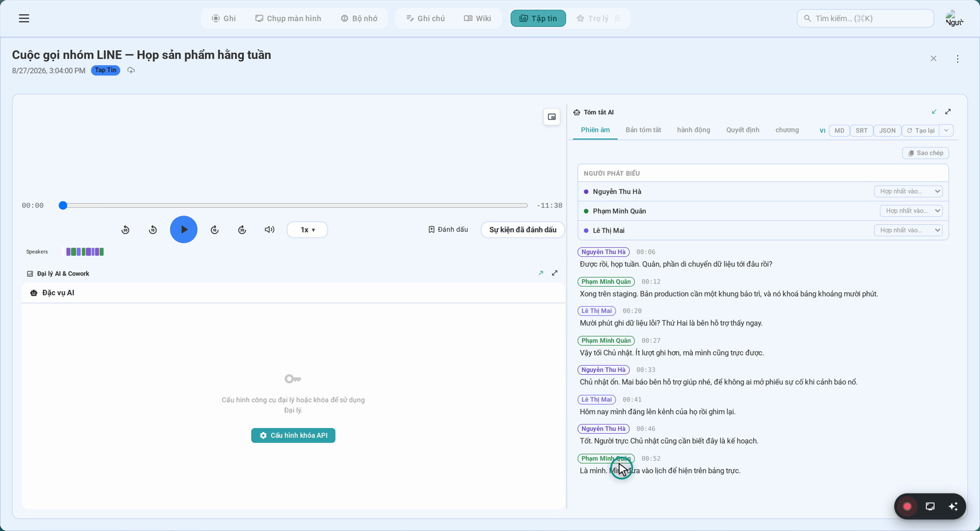
Task: Click transcript line 'Tốt. Người trực Chủ nhật'
Action: (669, 441)
